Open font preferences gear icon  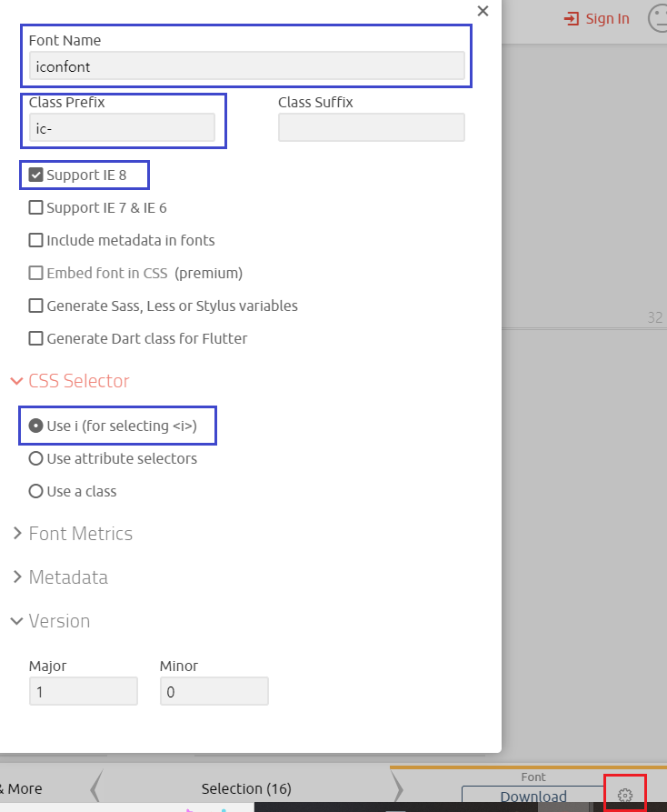625,795
